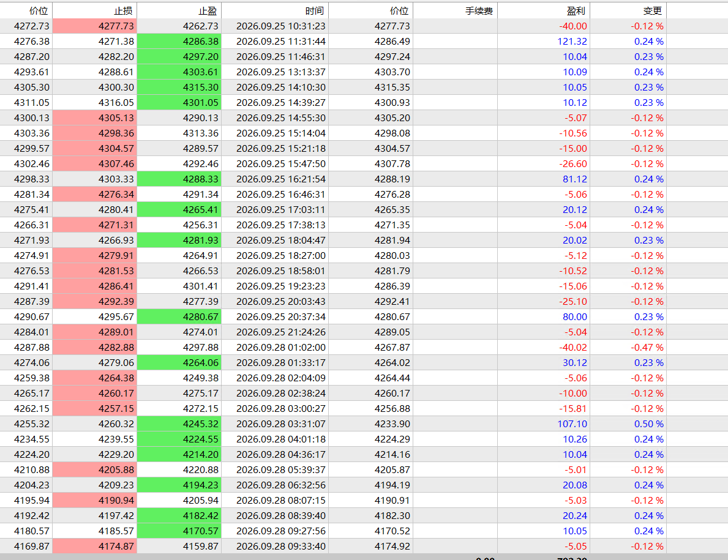Click the red stop-loss cell 4289.01
This screenshot has width=728, height=560.
tap(95, 332)
